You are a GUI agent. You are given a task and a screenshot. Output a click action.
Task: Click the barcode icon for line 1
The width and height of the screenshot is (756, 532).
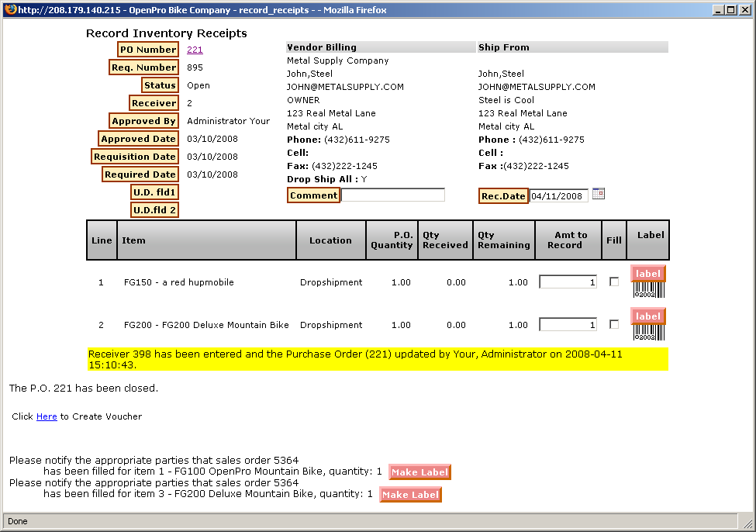(x=648, y=290)
